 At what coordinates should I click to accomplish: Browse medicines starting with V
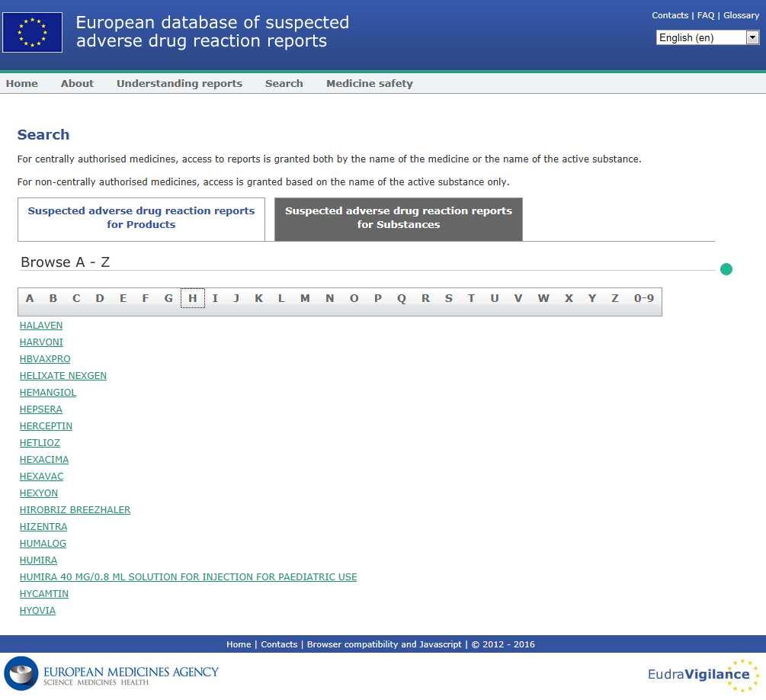518,298
